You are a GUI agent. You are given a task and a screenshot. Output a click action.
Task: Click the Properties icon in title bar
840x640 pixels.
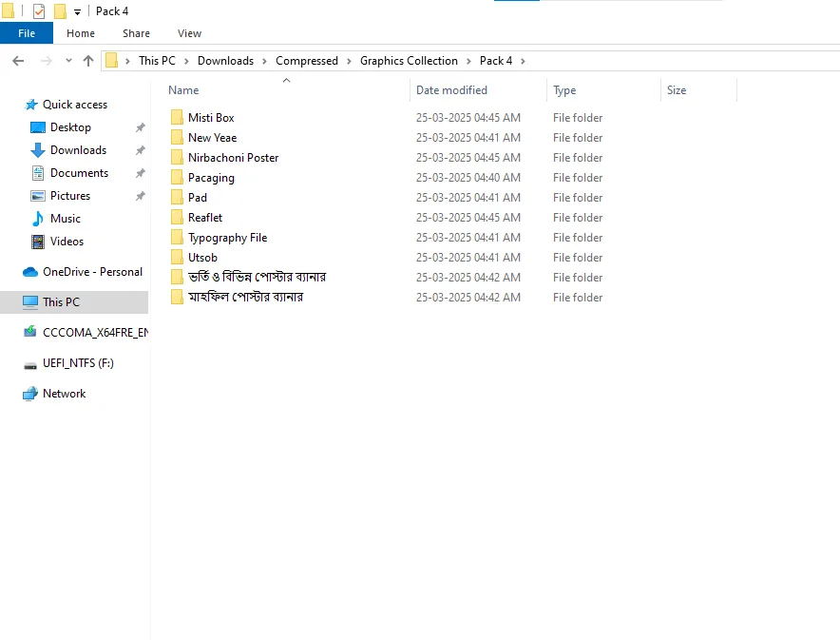[x=39, y=11]
